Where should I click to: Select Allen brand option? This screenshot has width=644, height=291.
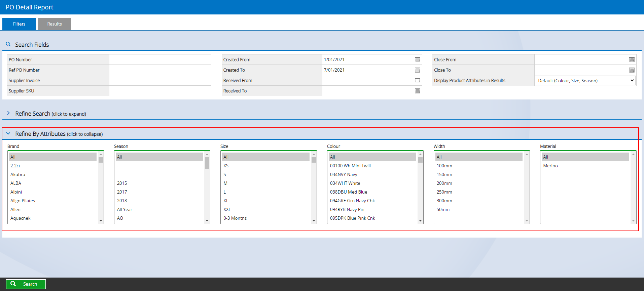click(x=53, y=209)
